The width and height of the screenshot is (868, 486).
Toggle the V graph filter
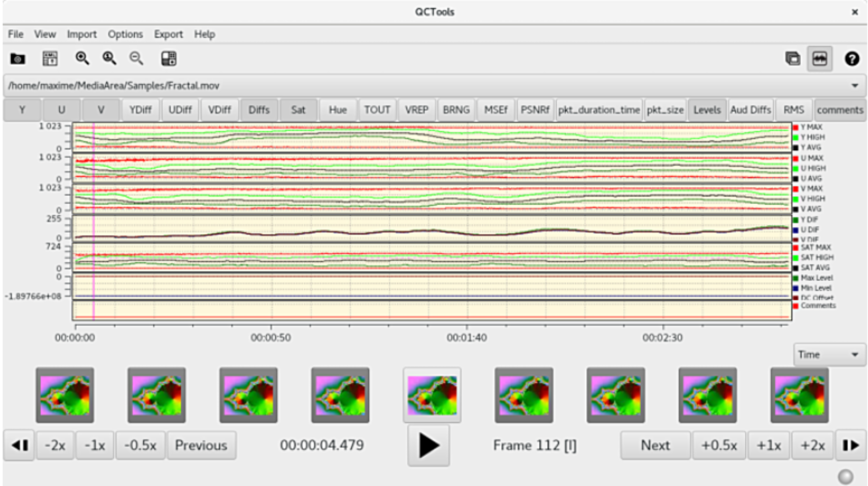pyautogui.click(x=101, y=110)
